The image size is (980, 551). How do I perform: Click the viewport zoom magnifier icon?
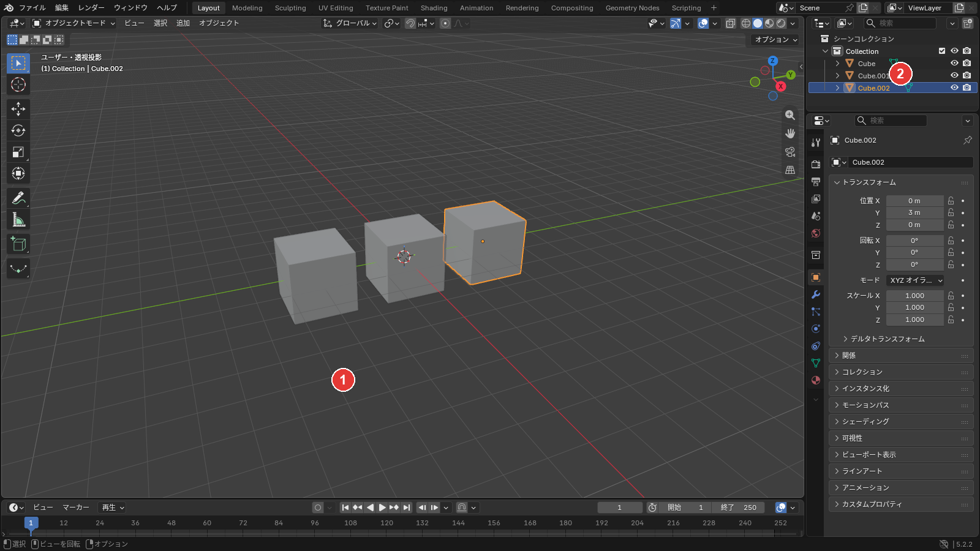pos(790,115)
